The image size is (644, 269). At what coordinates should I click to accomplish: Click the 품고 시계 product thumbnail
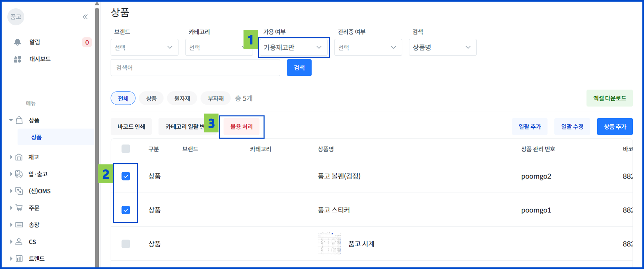(x=330, y=244)
